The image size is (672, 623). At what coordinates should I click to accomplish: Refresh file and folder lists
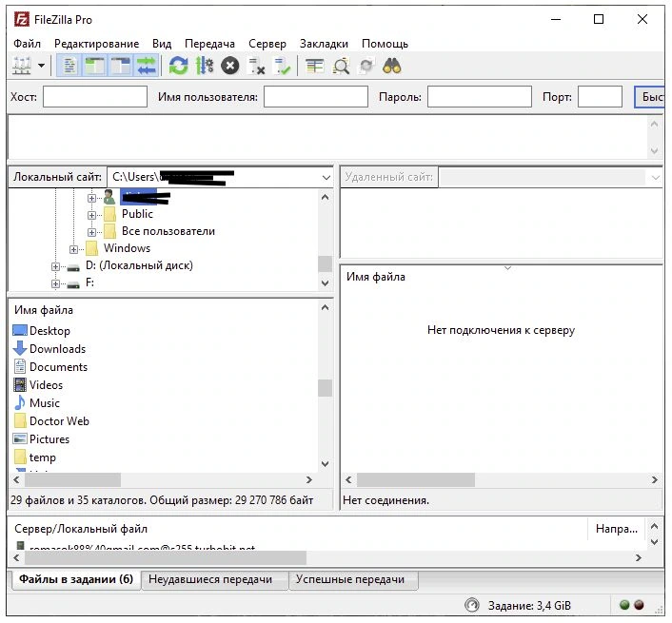(178, 66)
